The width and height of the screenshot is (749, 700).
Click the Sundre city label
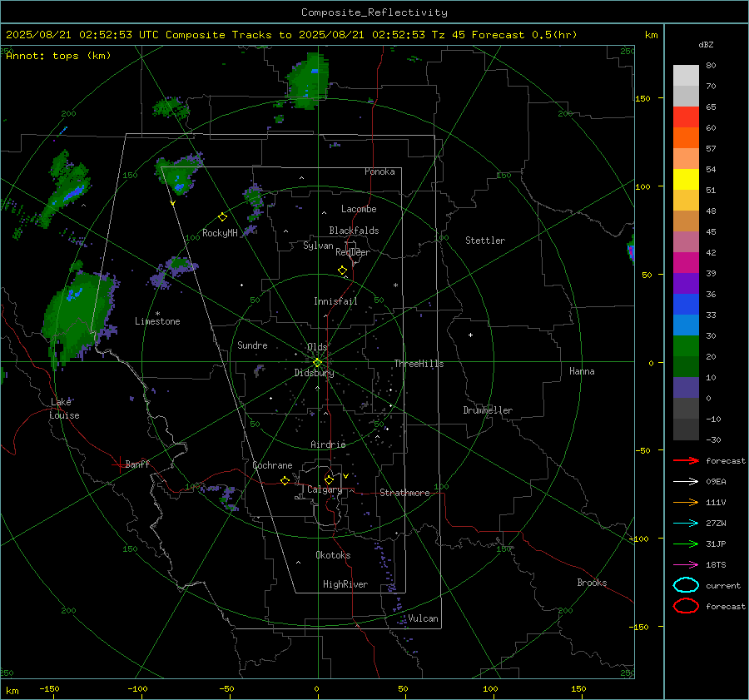[252, 345]
